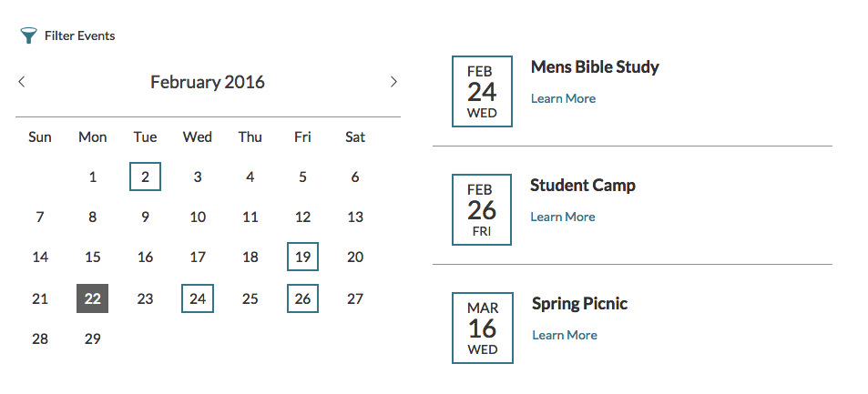Select outlined date 19 on calendar

tap(302, 257)
